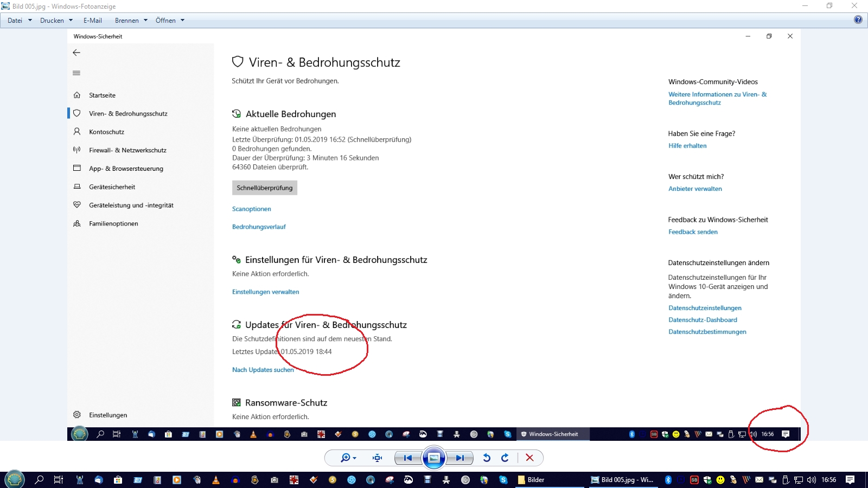Open the zoom magnifier control in Photo Viewer
Screen dimensions: 868x488
pos(348,458)
